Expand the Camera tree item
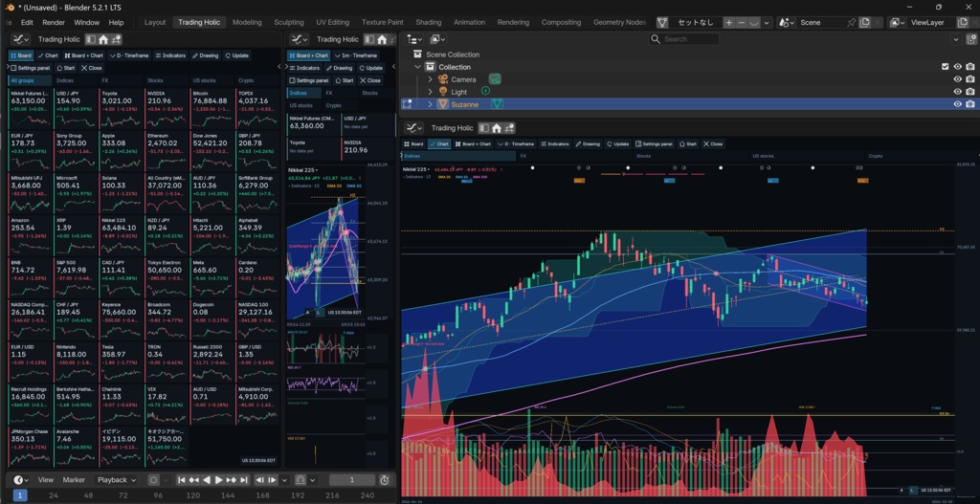 click(430, 79)
